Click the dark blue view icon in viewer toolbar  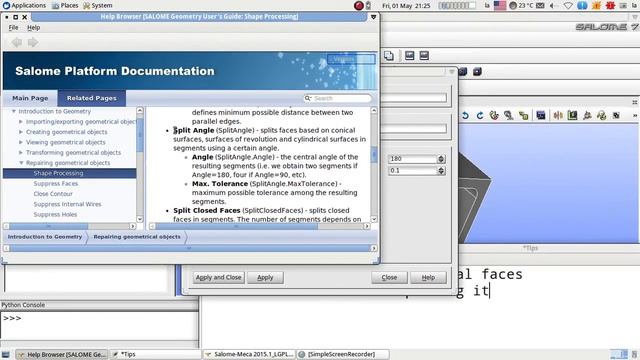pyautogui.click(x=541, y=116)
